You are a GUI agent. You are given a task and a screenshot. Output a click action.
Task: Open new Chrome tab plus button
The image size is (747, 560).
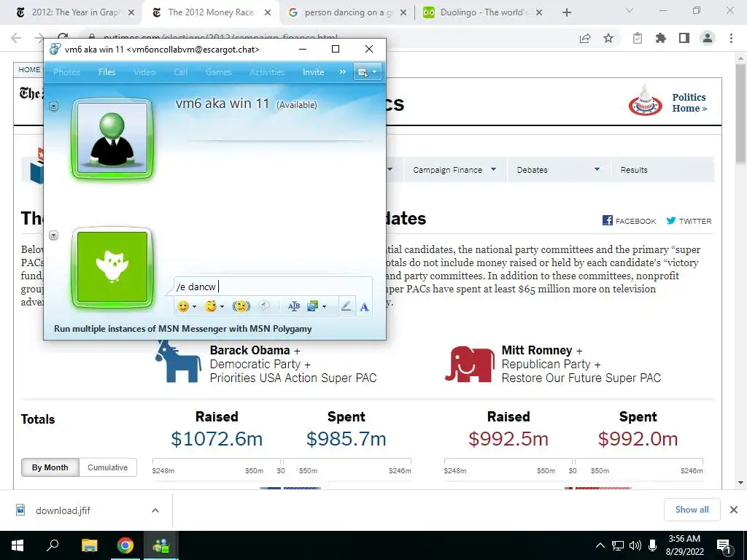pos(566,12)
